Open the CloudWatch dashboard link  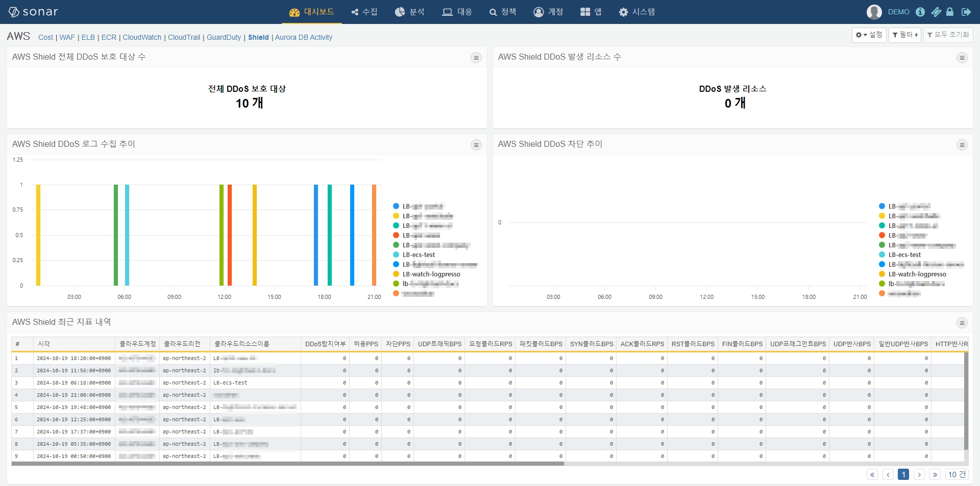pyautogui.click(x=142, y=37)
